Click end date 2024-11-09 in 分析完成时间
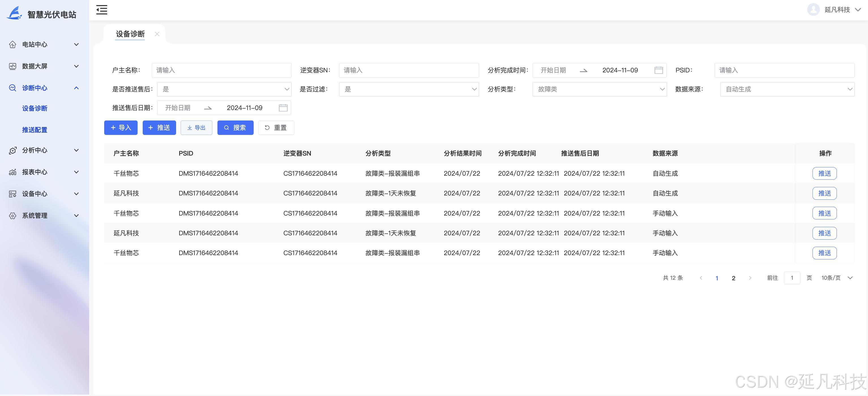Image resolution: width=868 pixels, height=396 pixels. (x=620, y=70)
